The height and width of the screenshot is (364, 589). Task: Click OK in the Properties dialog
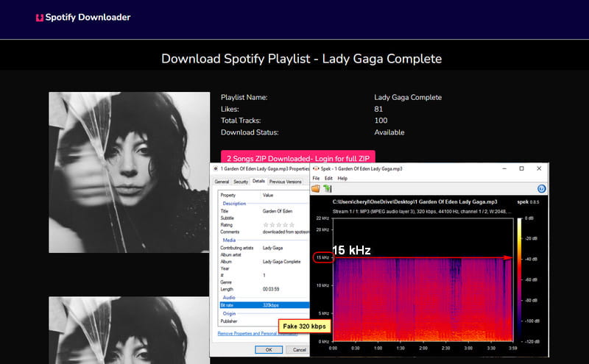coord(269,350)
